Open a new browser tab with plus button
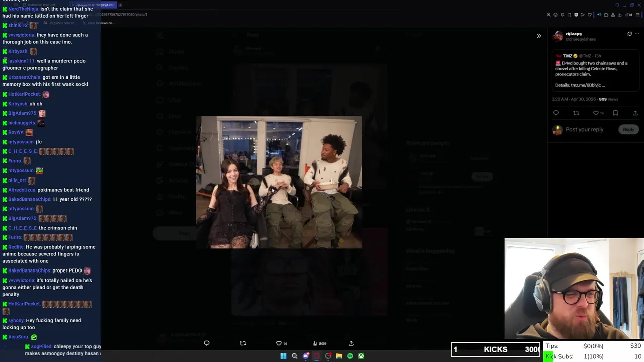Screen dimensions: 644x362 pos(120,5)
